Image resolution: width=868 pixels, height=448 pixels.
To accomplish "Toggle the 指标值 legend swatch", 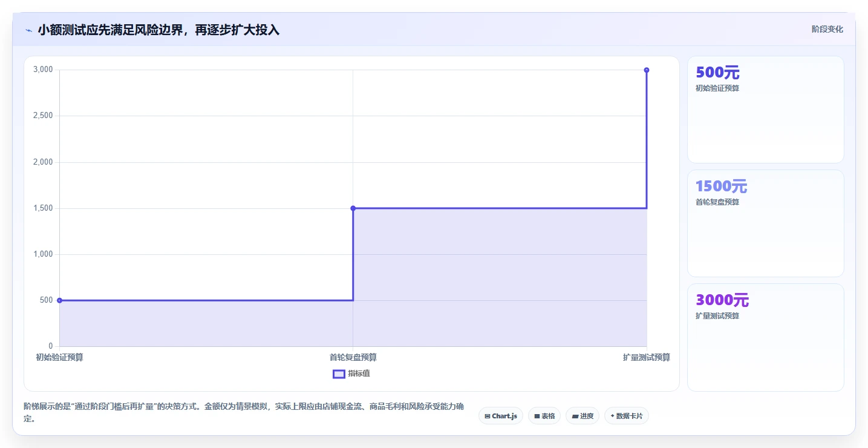I will 339,374.
